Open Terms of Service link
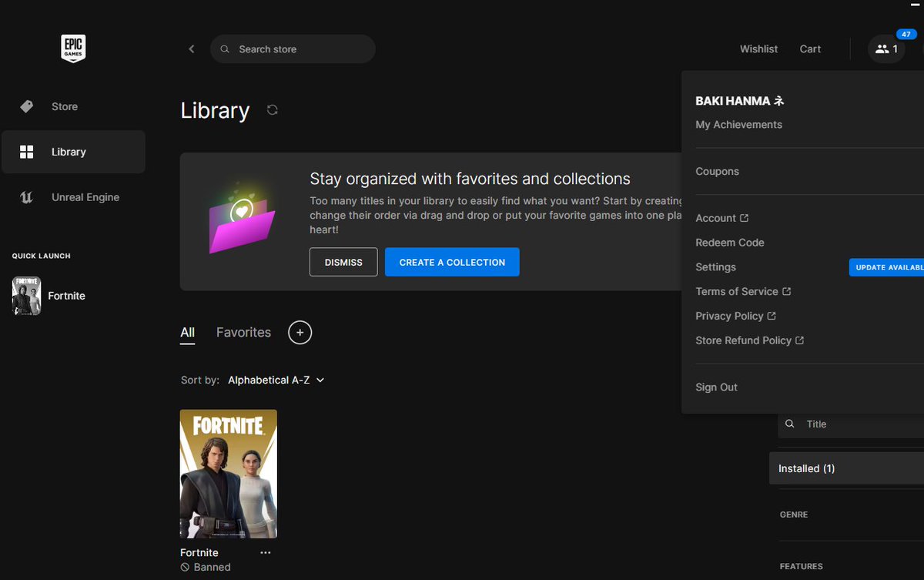Image resolution: width=924 pixels, height=580 pixels. click(743, 292)
